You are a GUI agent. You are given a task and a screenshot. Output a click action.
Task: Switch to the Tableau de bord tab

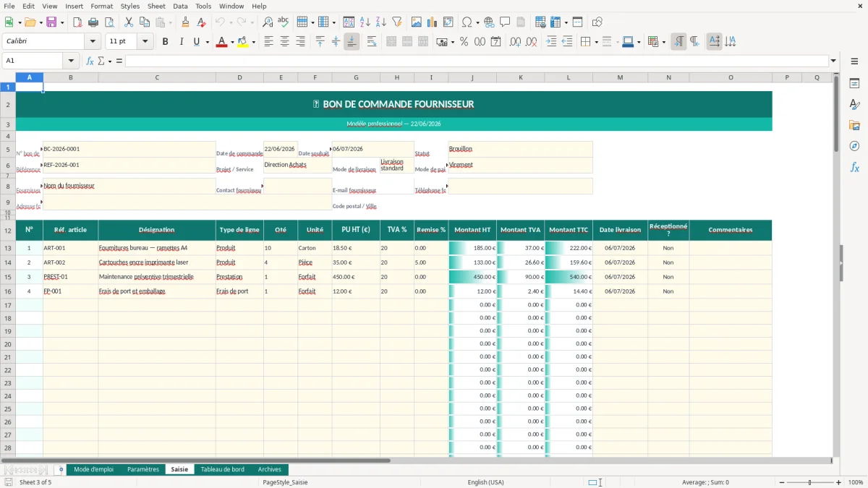(222, 469)
